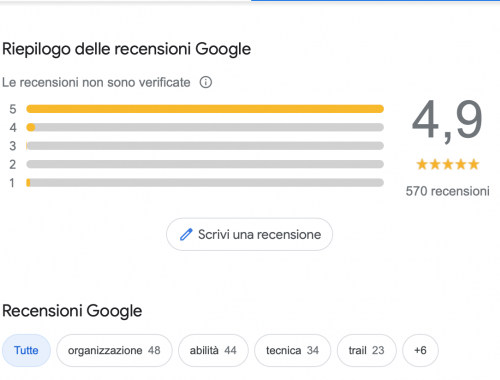The image size is (500, 380).
Task: Click the 5-star rating bar
Action: (205, 109)
